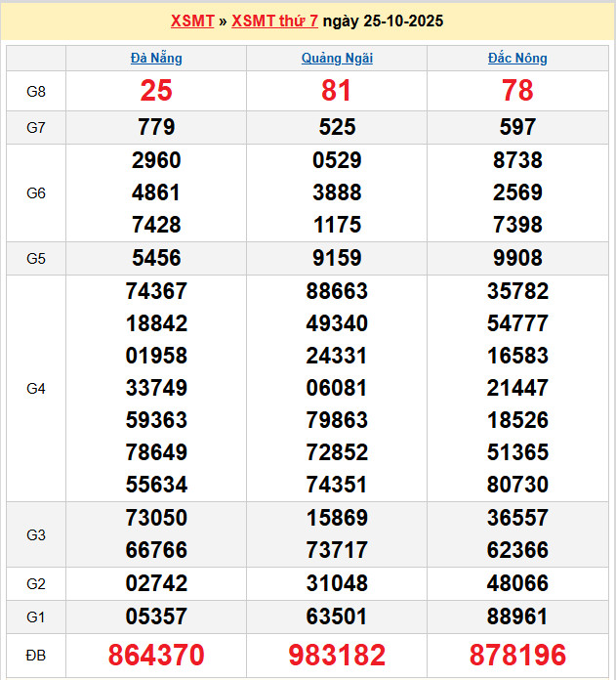
Task: Select G2 number 31048 in Quảng Ngãi
Action: 337,583
